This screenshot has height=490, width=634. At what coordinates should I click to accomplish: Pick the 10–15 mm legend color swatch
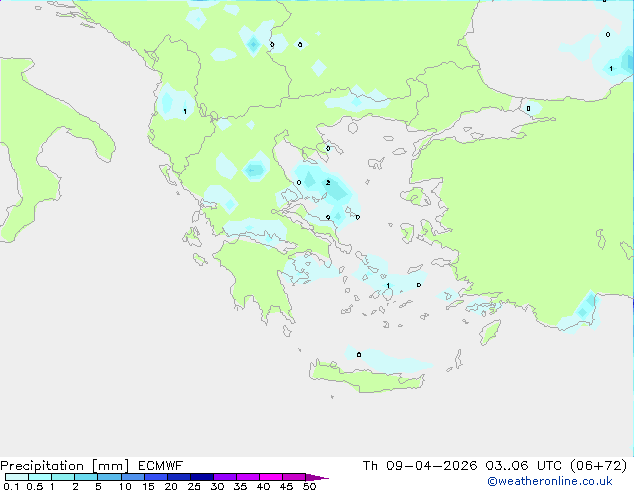pos(133,477)
